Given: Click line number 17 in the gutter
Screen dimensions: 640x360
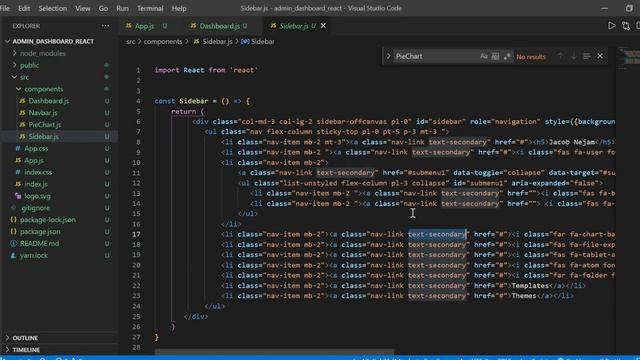Looking at the screenshot, I should [136, 234].
